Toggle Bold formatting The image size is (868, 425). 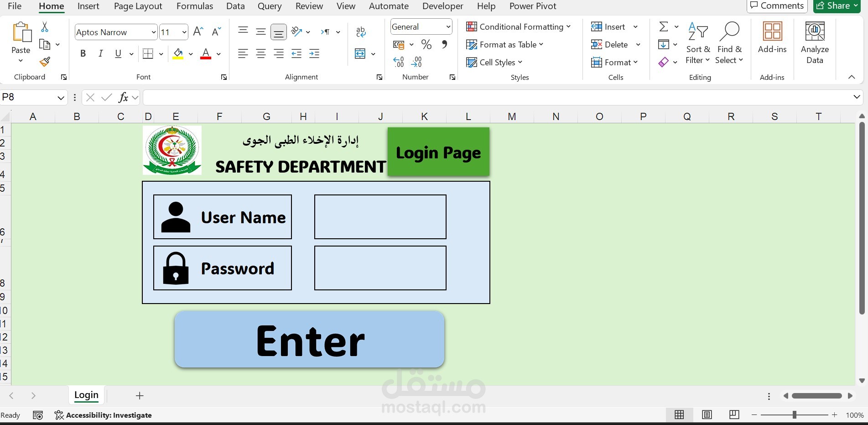pyautogui.click(x=83, y=53)
